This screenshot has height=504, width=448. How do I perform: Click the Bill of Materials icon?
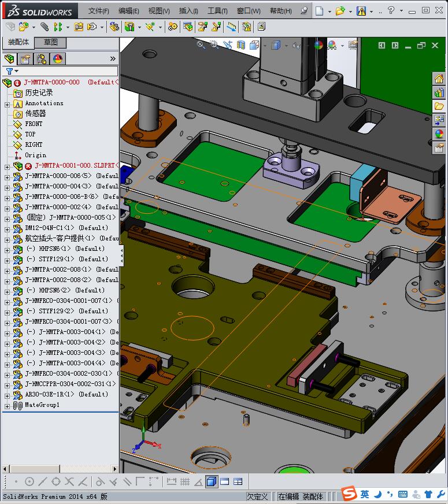(188, 27)
